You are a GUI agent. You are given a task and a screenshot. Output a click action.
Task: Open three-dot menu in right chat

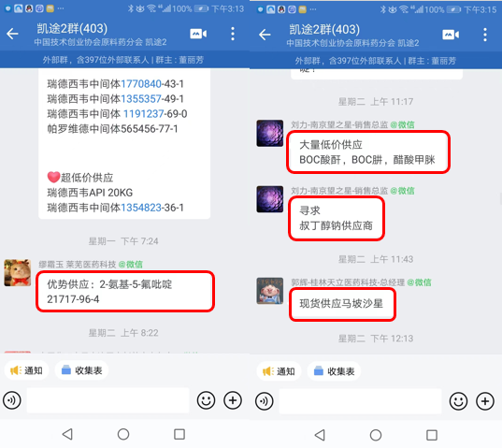pos(485,35)
